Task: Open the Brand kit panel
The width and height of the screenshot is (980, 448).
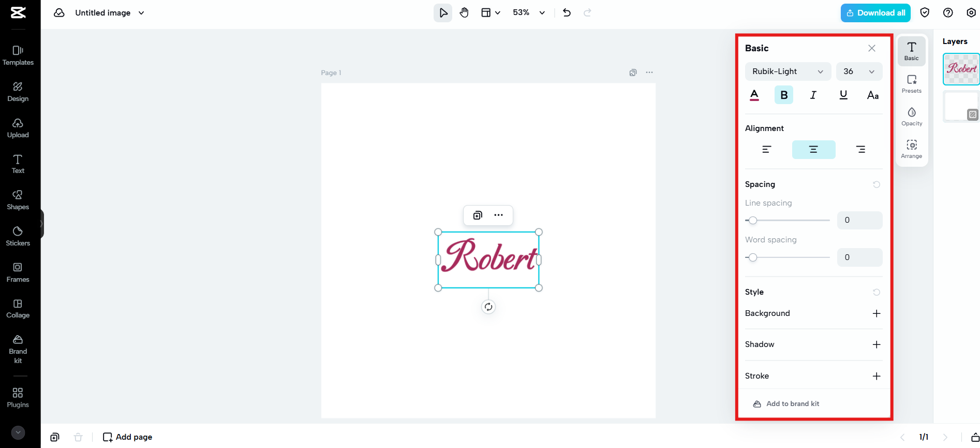Action: click(x=18, y=350)
